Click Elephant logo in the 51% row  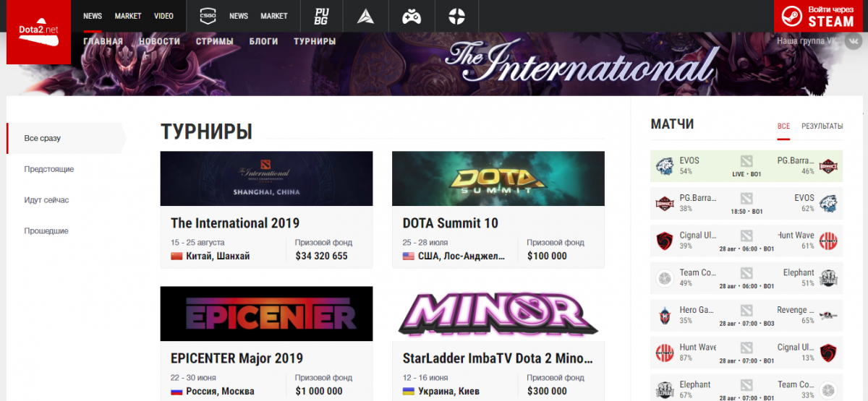[x=827, y=278]
